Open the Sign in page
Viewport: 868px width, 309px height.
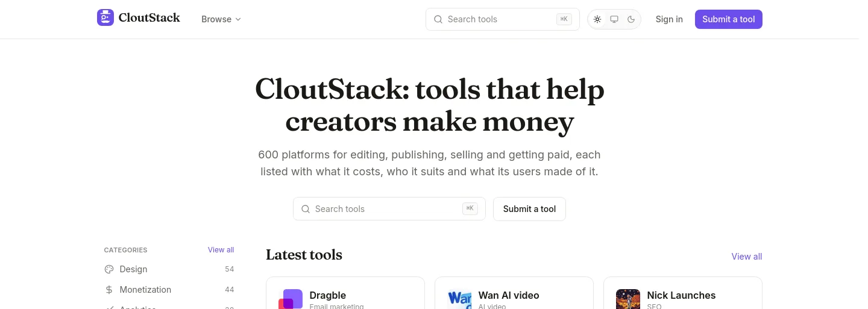(x=669, y=19)
